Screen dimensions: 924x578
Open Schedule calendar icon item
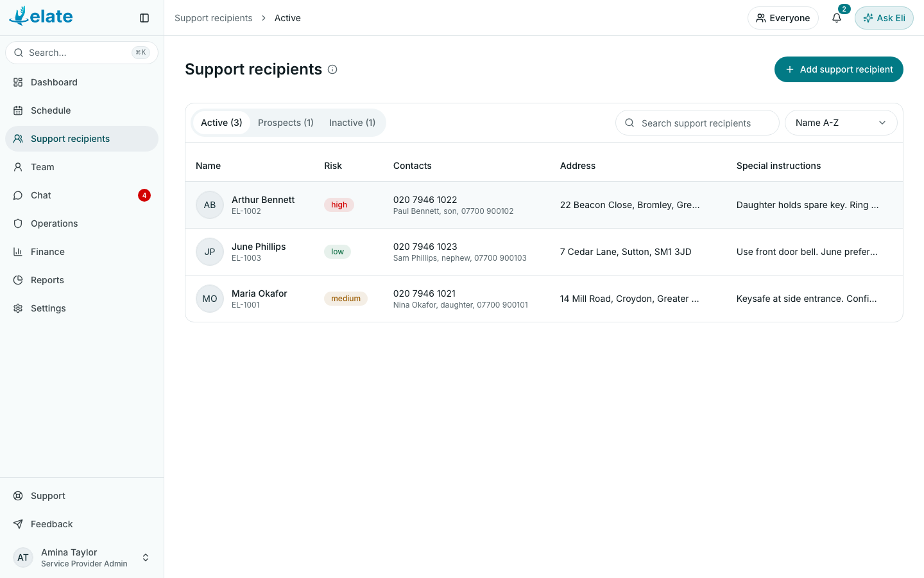pyautogui.click(x=82, y=110)
